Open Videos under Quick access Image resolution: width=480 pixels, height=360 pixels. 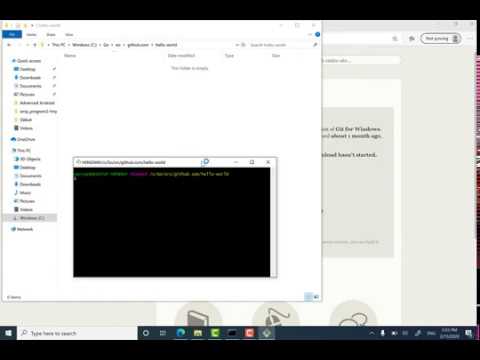point(26,128)
